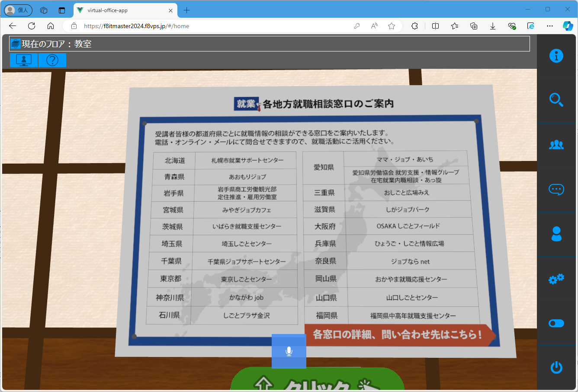Open the user profile icon
Image resolution: width=578 pixels, height=392 pixels.
[556, 234]
